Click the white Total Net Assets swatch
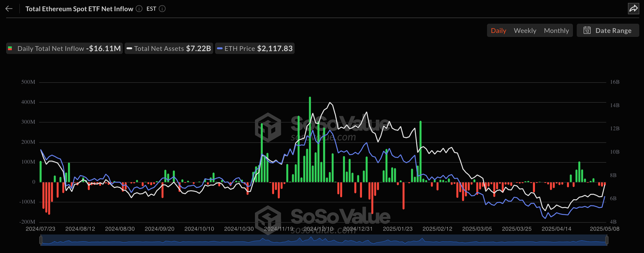This screenshot has width=644, height=253. (129, 48)
